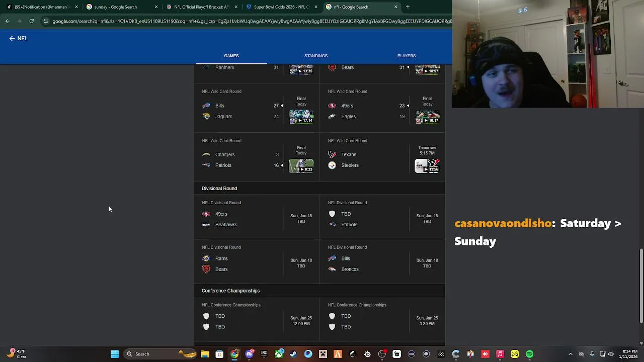Click the microphone icon in the system tray
The width and height of the screenshot is (644, 362).
[x=592, y=354]
